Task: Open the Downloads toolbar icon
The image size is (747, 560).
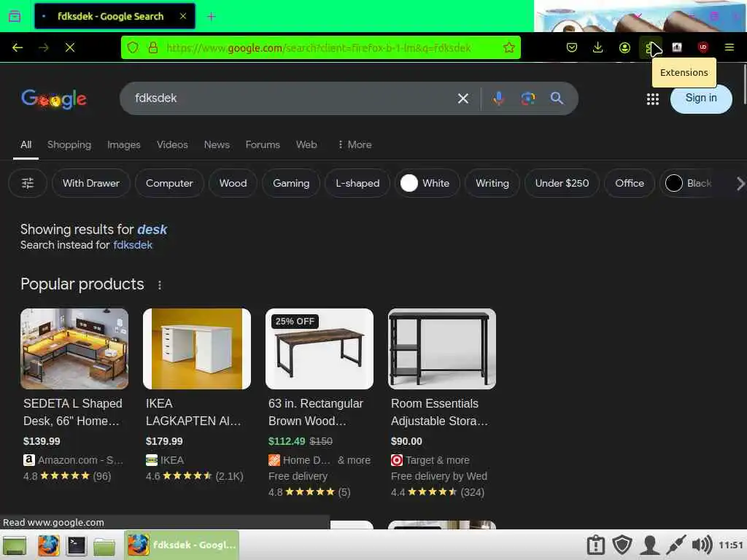Action: point(598,47)
